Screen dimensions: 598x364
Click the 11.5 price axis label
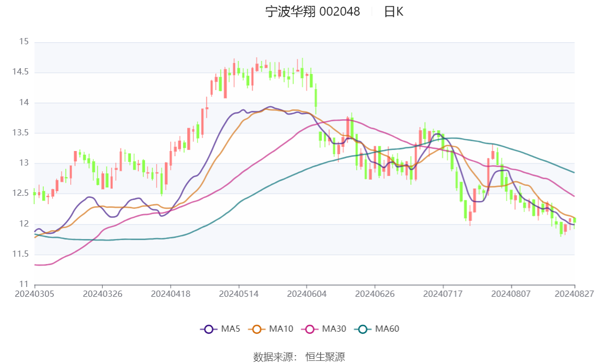point(21,254)
